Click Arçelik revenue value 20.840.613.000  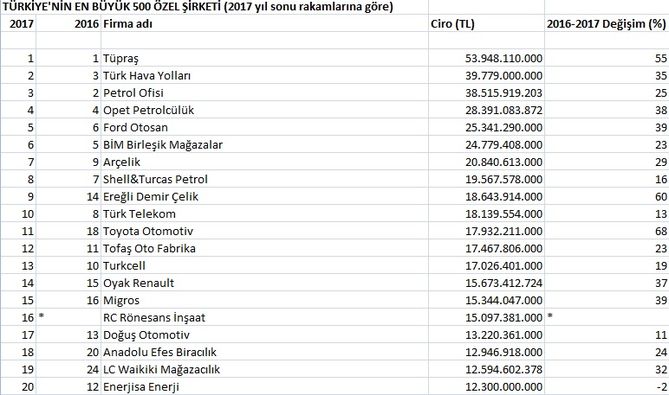486,162
